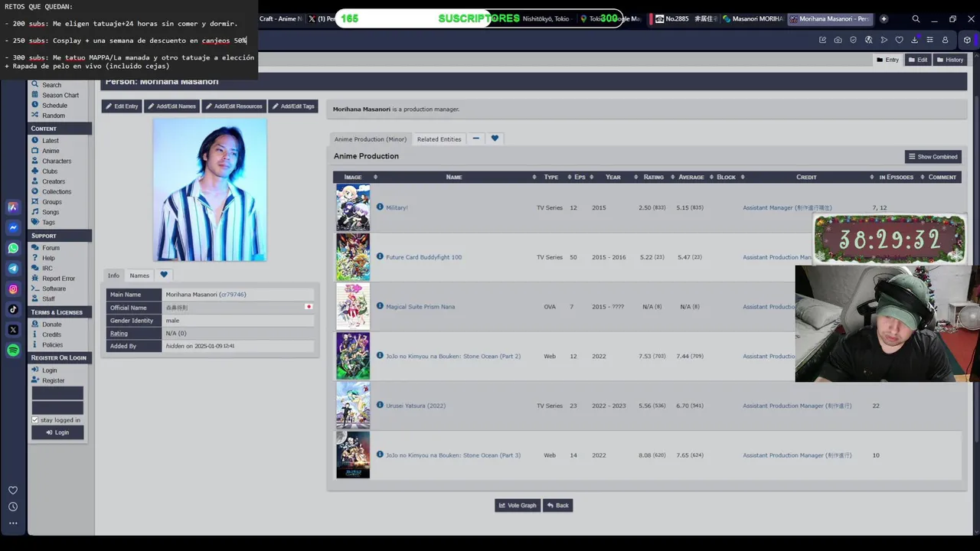Viewport: 980px width, 551px height.
Task: Open a new browser tab with plus
Action: [884, 18]
